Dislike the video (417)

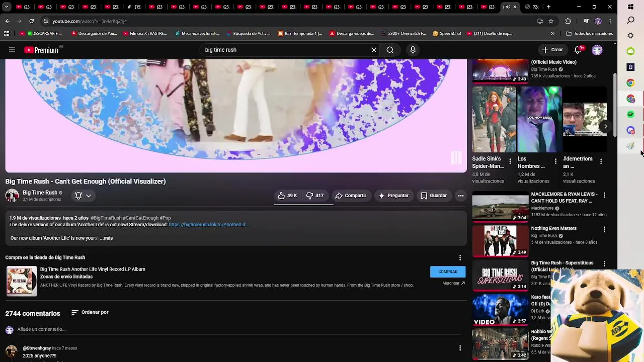coord(315,196)
